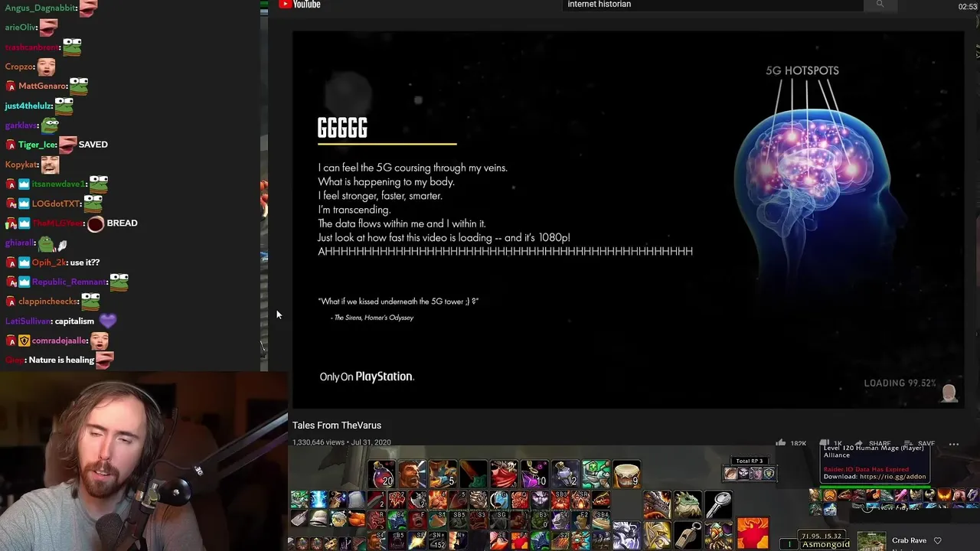Click the Share button
Image resolution: width=980 pixels, height=551 pixels.
(872, 444)
